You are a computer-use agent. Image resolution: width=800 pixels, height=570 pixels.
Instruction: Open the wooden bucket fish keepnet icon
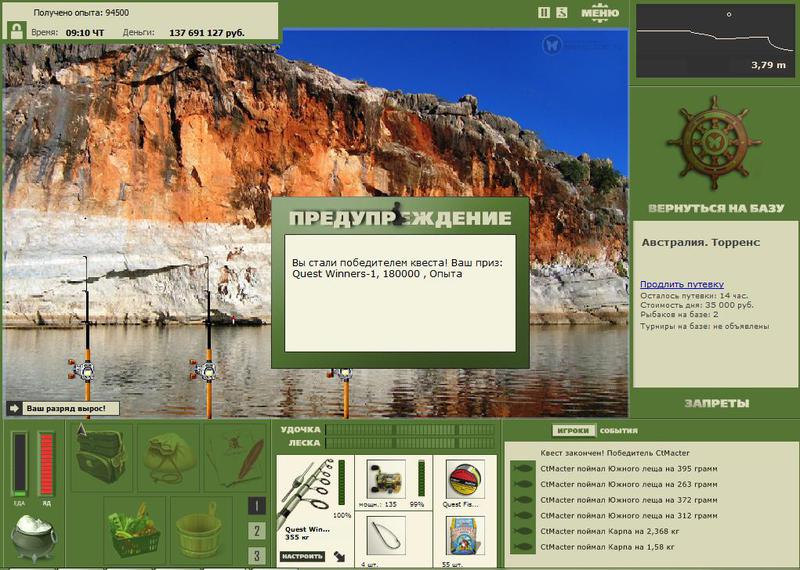pos(201,529)
